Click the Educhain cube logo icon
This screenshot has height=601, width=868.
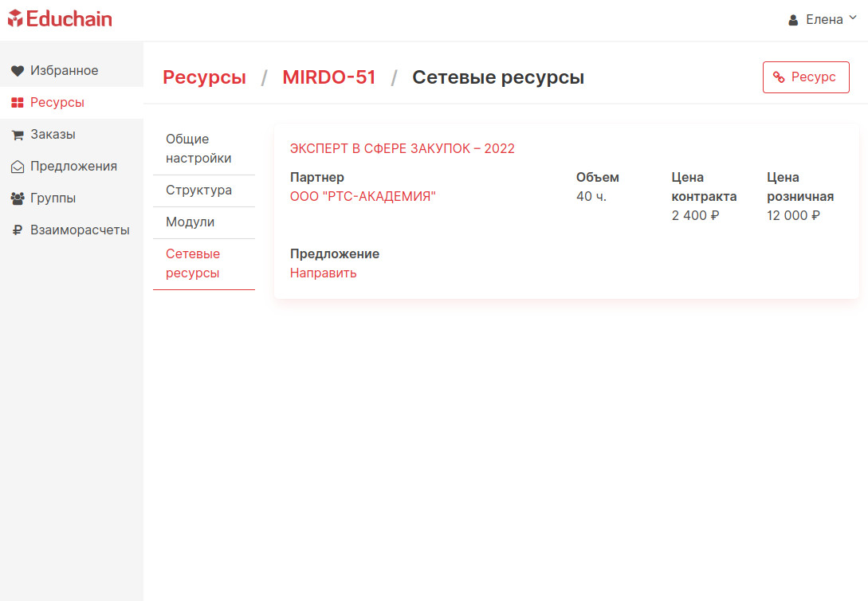coord(15,18)
